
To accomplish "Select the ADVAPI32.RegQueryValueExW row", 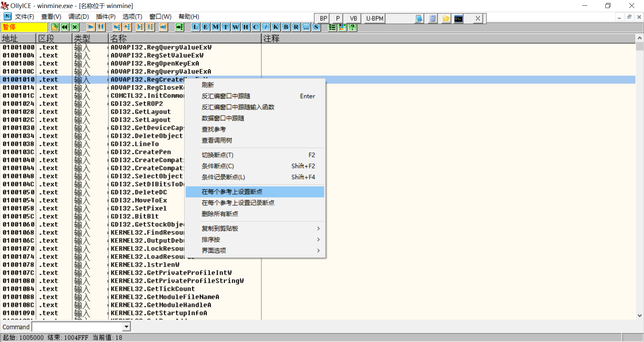I will [318, 47].
